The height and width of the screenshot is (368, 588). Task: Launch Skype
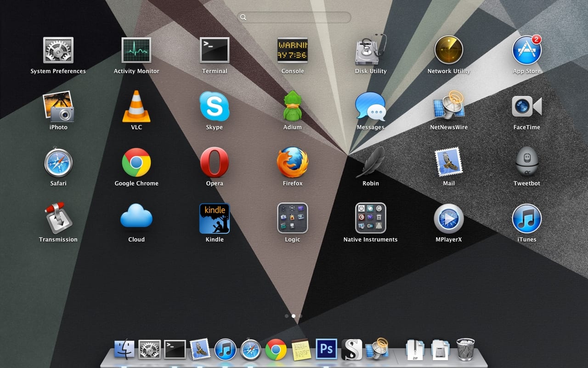click(x=215, y=106)
